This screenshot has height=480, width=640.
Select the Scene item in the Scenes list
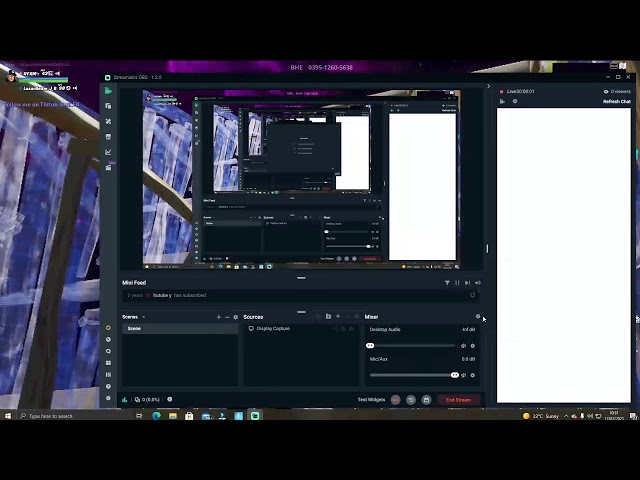click(x=180, y=329)
